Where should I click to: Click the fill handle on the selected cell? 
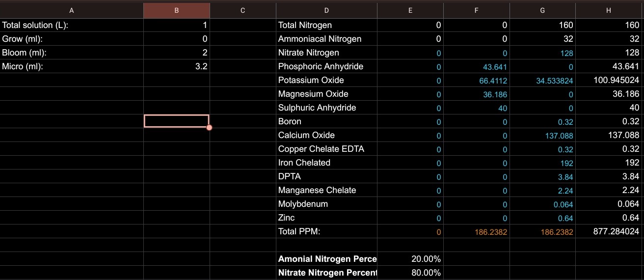point(210,128)
